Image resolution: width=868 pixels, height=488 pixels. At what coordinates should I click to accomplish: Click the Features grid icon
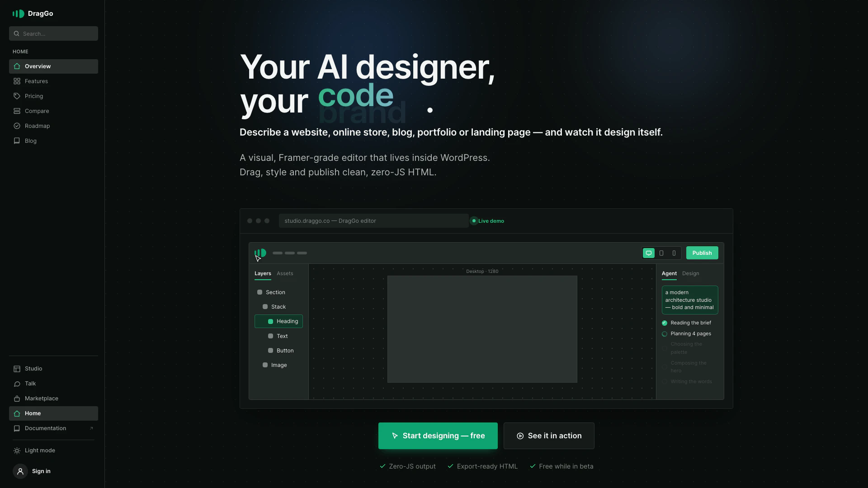(17, 81)
